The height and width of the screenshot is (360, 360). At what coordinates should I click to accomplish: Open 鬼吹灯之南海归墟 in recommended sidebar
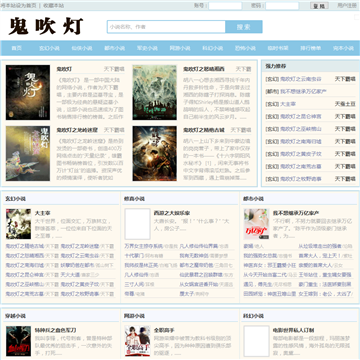point(301,141)
